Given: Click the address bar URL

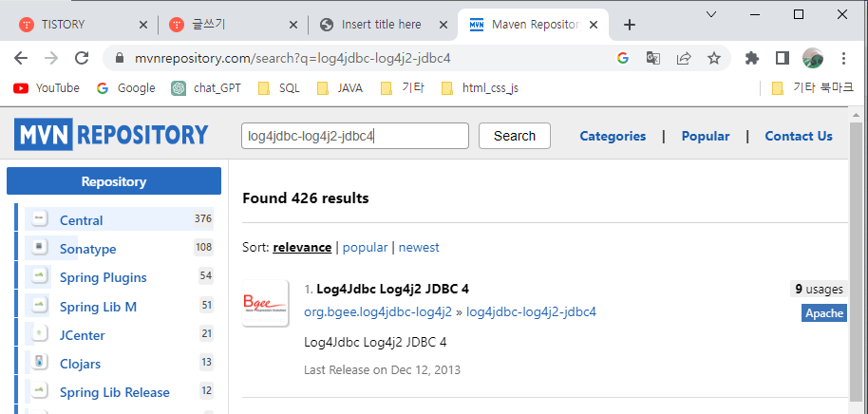Looking at the screenshot, I should 292,58.
